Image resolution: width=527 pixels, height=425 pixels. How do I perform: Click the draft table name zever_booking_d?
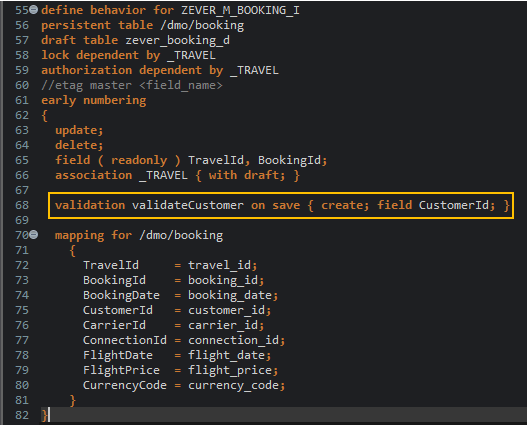coord(177,40)
